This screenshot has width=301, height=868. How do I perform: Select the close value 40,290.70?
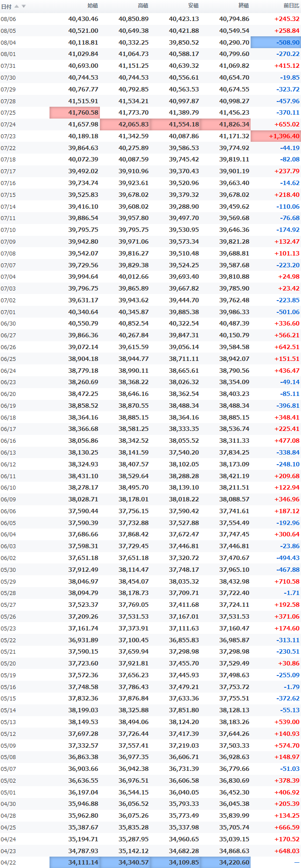click(234, 42)
